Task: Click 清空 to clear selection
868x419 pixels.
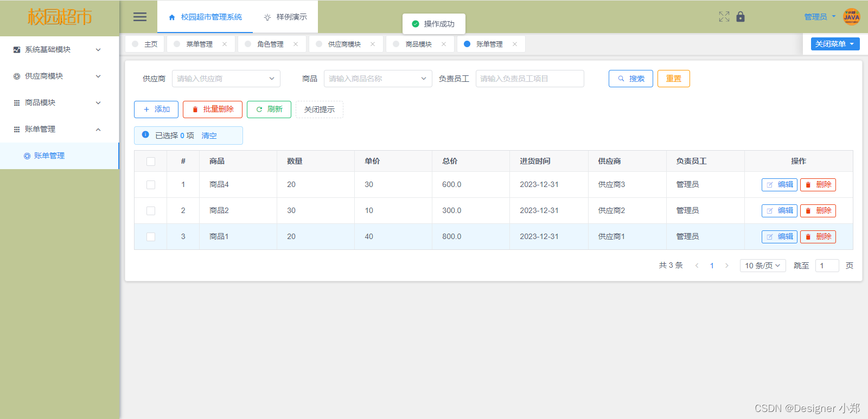Action: pyautogui.click(x=209, y=136)
